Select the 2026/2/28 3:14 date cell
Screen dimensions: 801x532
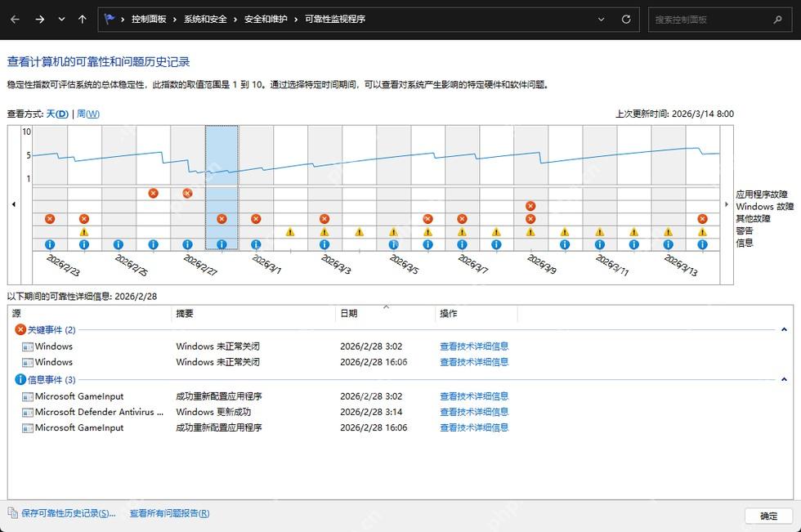pos(371,412)
